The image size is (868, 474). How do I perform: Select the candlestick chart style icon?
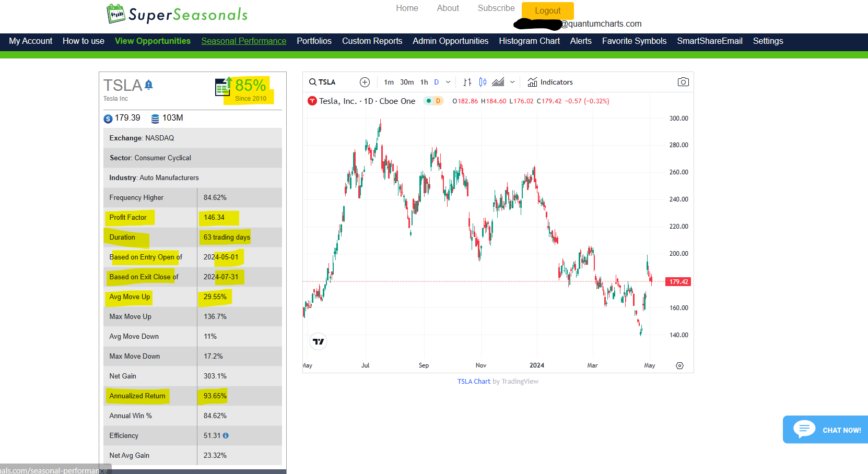(x=483, y=82)
